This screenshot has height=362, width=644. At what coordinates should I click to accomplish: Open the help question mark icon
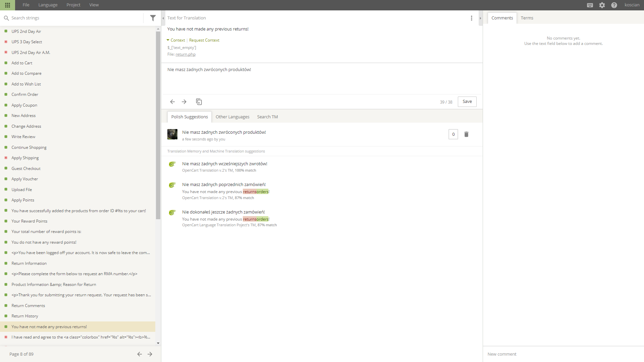614,5
